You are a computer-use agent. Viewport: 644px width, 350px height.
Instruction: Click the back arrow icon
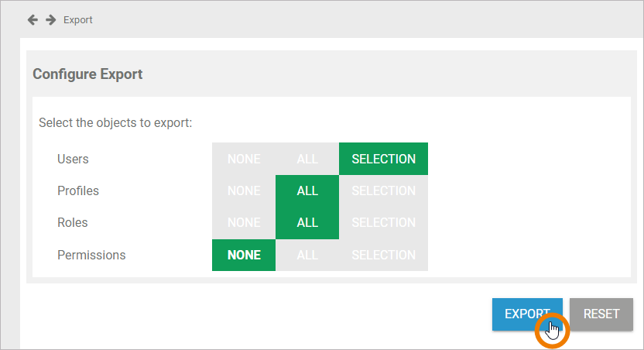(x=33, y=19)
